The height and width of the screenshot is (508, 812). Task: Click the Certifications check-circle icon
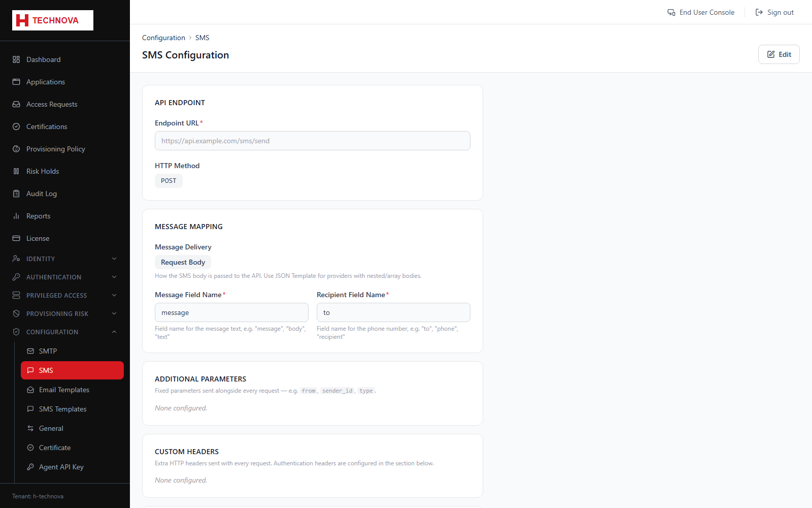16,126
